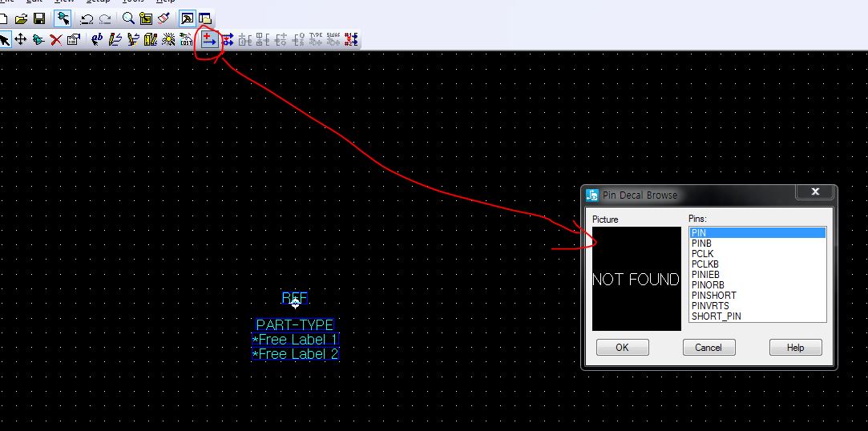Click the Save floppy disk icon
The width and height of the screenshot is (868, 431).
(x=38, y=18)
